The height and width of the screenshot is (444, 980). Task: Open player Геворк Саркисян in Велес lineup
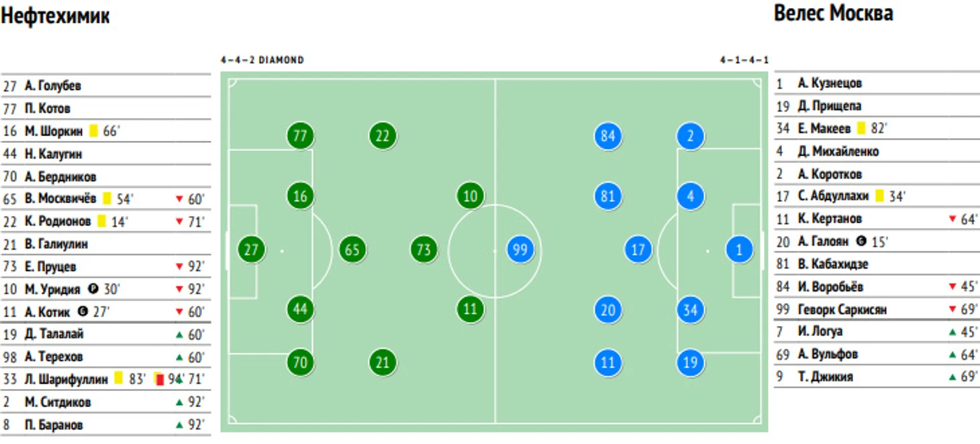pos(877,309)
